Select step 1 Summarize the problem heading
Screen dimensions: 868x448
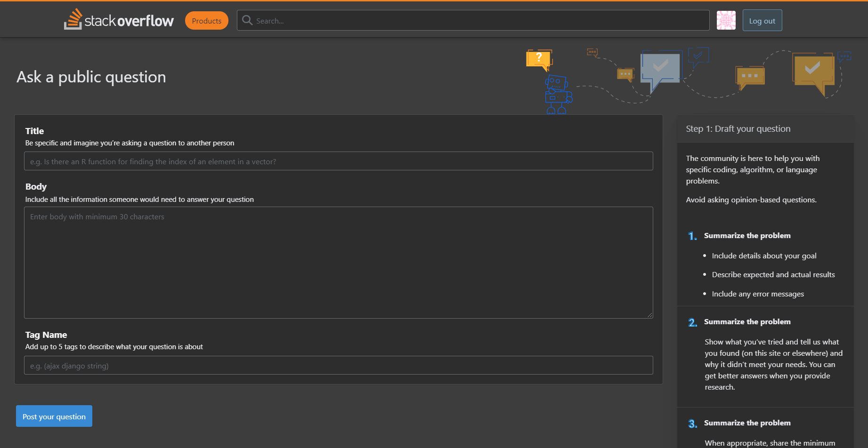point(747,235)
